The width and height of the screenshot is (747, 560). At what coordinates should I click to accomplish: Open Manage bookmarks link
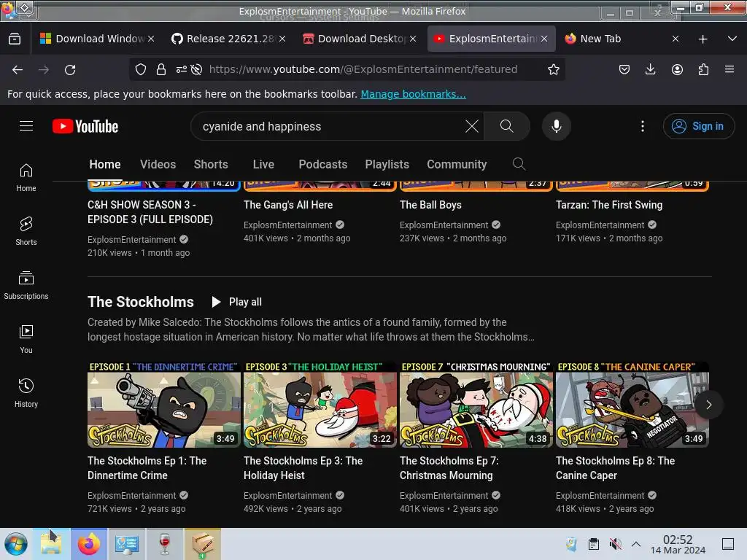point(413,94)
